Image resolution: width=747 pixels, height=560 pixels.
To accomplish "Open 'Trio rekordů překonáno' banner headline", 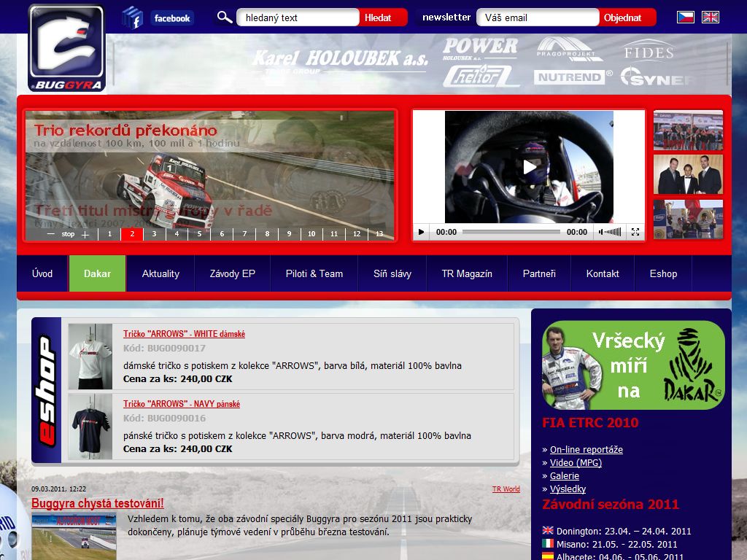I will tap(125, 130).
